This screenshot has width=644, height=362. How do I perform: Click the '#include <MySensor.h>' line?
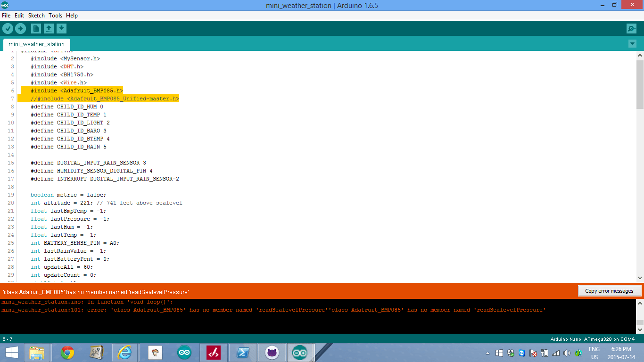click(65, 58)
